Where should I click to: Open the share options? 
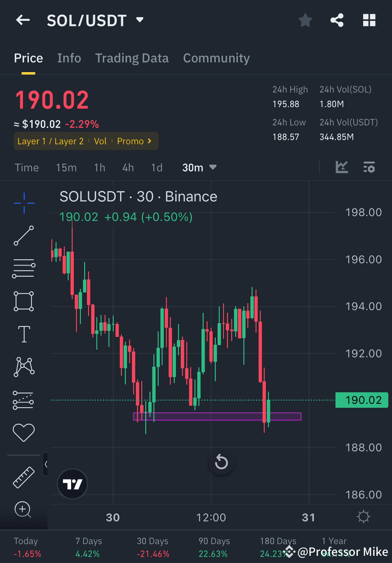coord(337,20)
